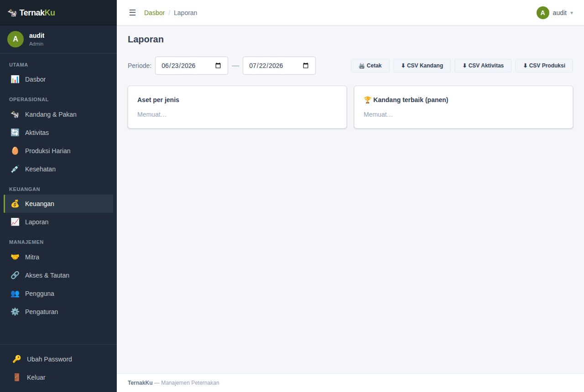The height and width of the screenshot is (392, 584).
Task: Select the Kandang & Pakan cow icon
Action: [x=15, y=114]
